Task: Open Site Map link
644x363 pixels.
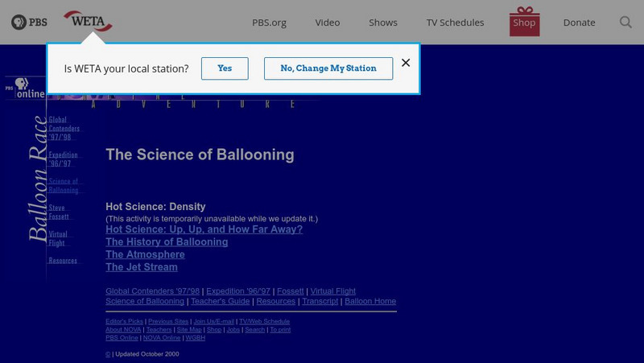Action: (x=189, y=329)
